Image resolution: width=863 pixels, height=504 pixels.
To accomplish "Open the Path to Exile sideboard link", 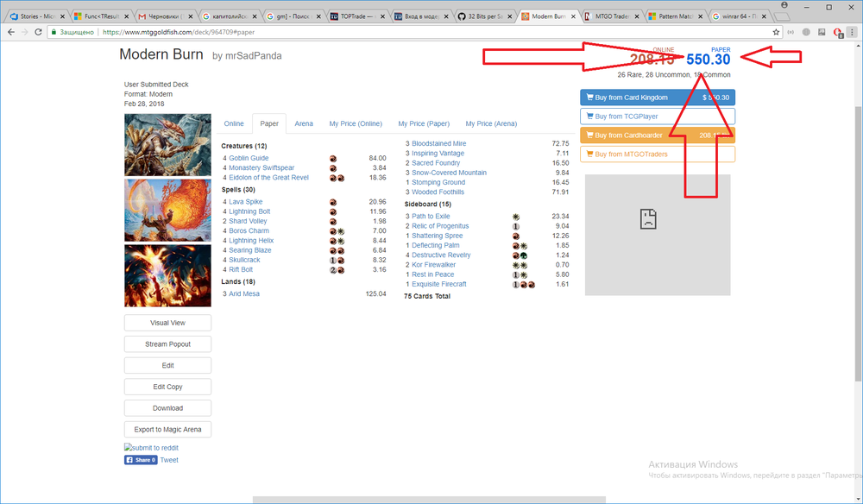I will 431,216.
